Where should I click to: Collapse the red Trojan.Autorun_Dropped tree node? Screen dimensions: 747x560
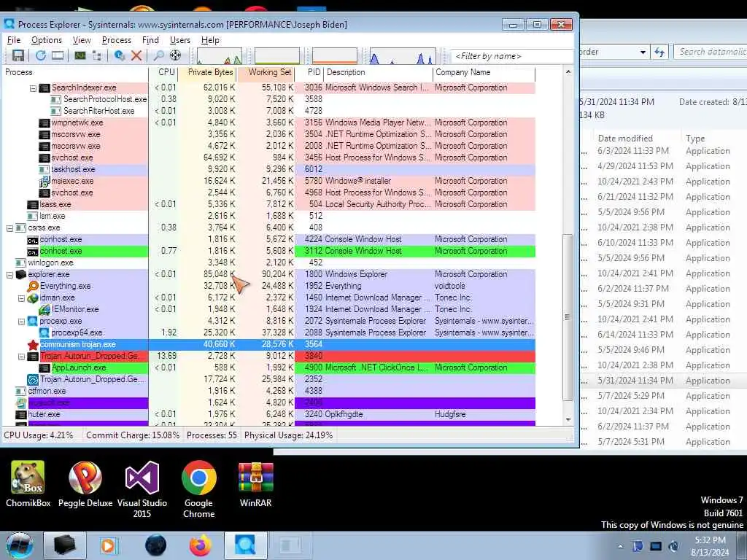click(21, 356)
